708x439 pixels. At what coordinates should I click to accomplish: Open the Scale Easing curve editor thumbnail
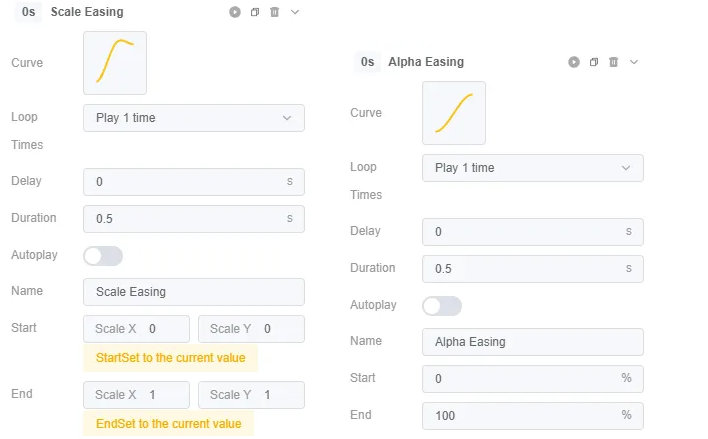115,63
